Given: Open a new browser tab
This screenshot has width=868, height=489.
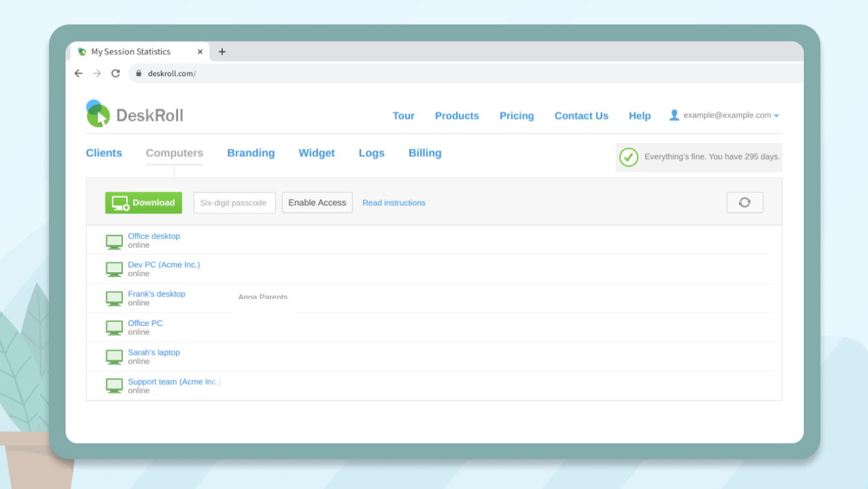Looking at the screenshot, I should pos(222,52).
